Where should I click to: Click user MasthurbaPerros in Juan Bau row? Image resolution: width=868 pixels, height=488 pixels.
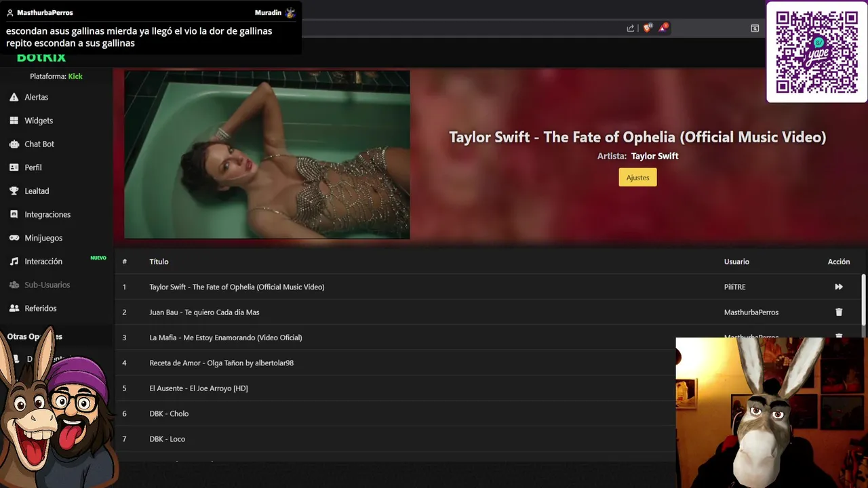(751, 312)
